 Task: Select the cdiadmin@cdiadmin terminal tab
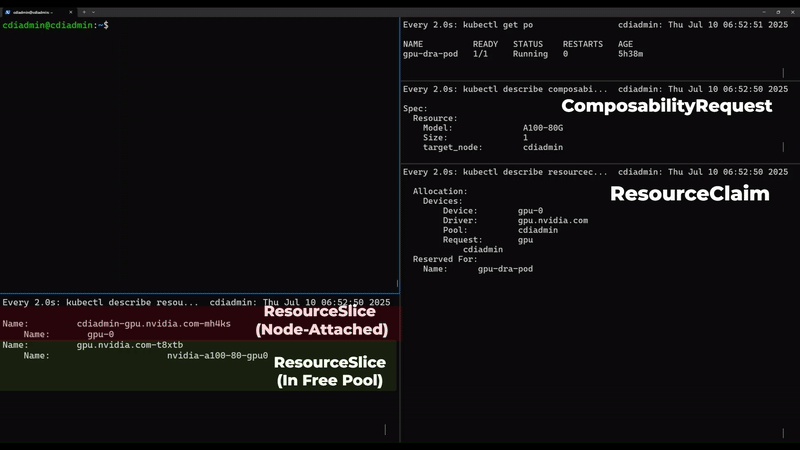38,11
